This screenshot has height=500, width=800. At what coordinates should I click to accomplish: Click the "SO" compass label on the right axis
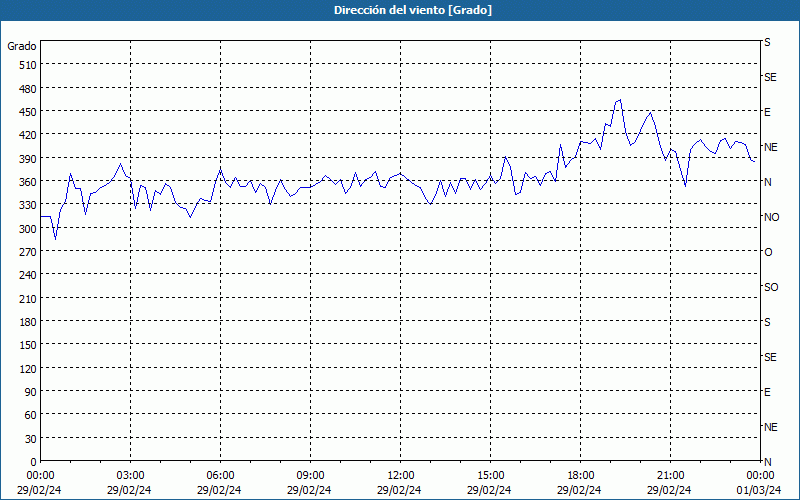[771, 287]
